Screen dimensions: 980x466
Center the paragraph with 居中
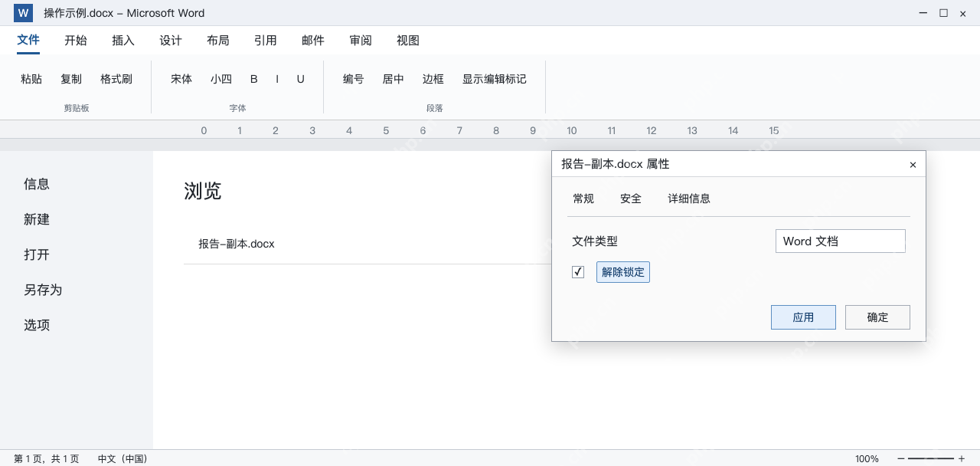tap(394, 79)
